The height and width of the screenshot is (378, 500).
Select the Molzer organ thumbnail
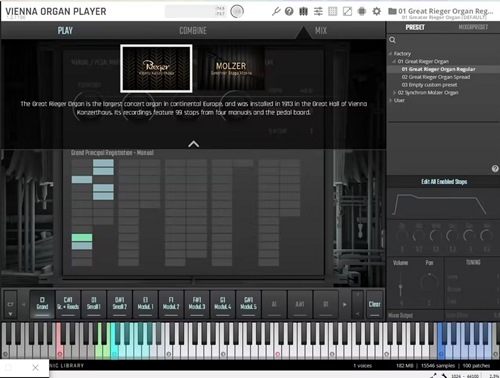[231, 68]
